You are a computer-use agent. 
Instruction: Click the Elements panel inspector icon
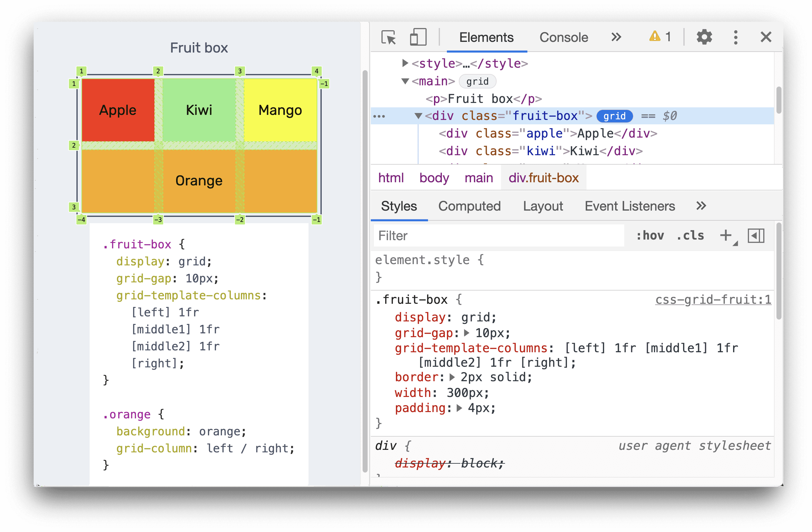click(385, 36)
